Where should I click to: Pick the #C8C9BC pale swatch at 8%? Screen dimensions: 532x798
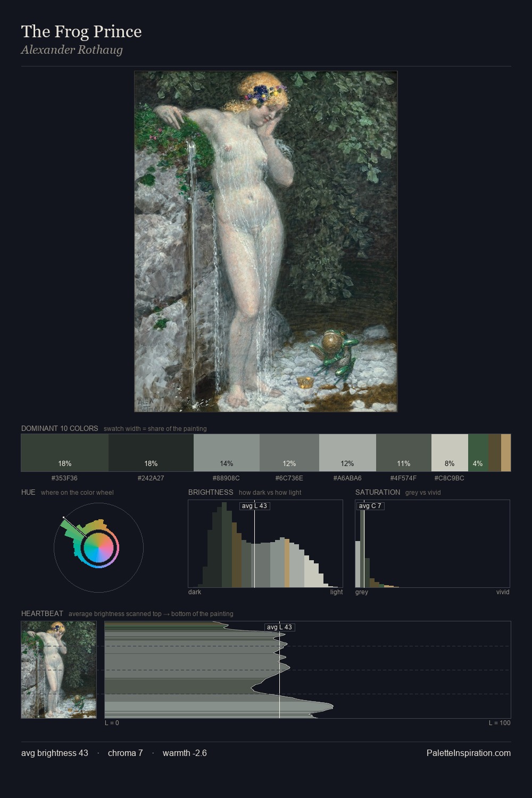click(x=450, y=453)
